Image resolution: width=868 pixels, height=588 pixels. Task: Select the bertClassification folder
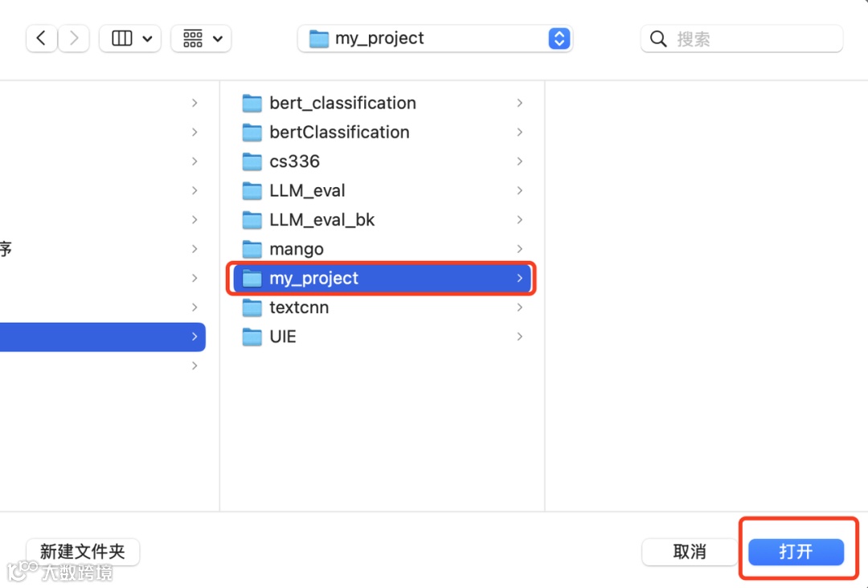pyautogui.click(x=339, y=133)
